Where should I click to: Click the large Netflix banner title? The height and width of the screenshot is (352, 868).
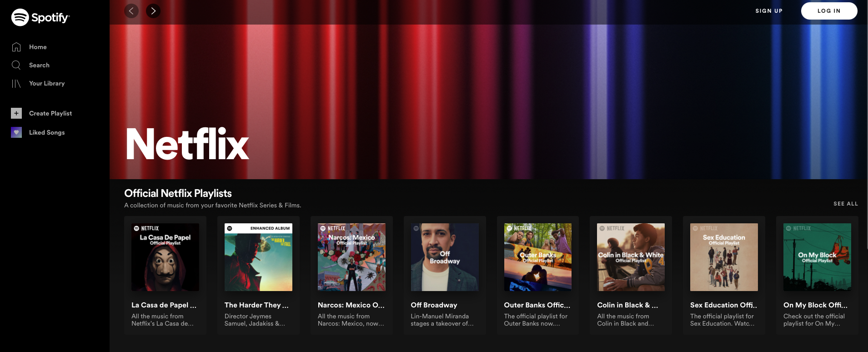(x=187, y=144)
